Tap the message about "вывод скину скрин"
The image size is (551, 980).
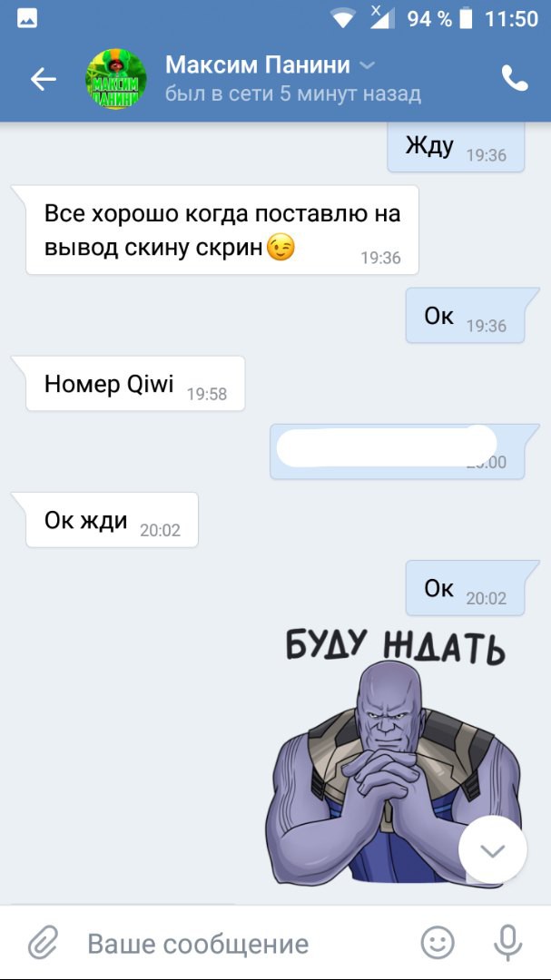pos(222,230)
